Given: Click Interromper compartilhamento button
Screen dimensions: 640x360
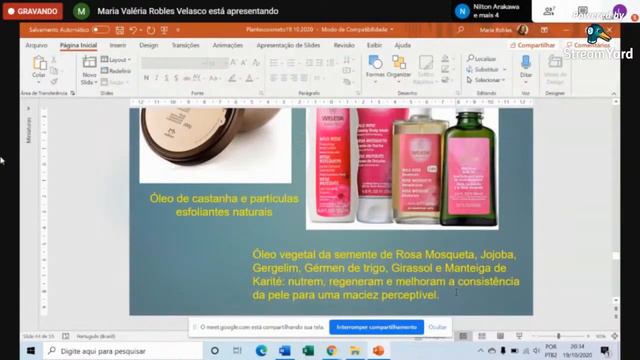Looking at the screenshot, I should pyautogui.click(x=376, y=327).
